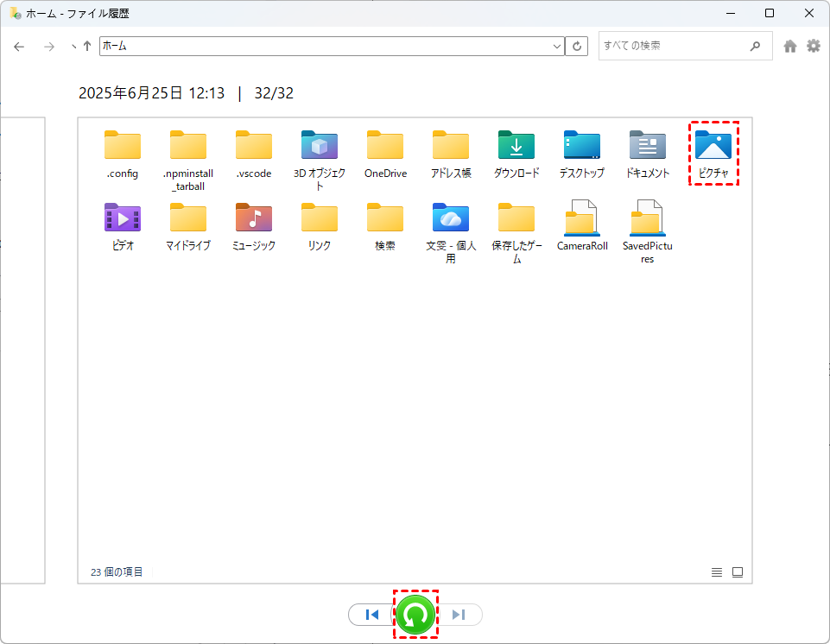Open the ドキュメント folder
This screenshot has height=644, width=830.
647,153
